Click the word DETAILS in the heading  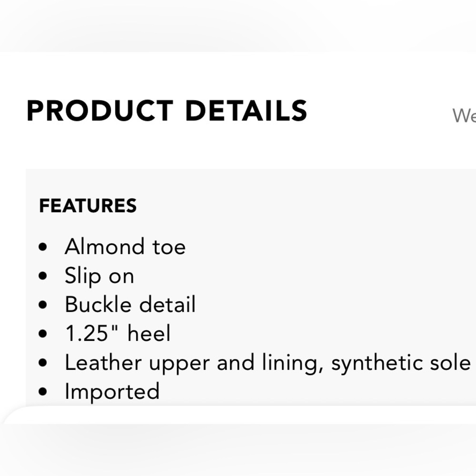pos(246,111)
